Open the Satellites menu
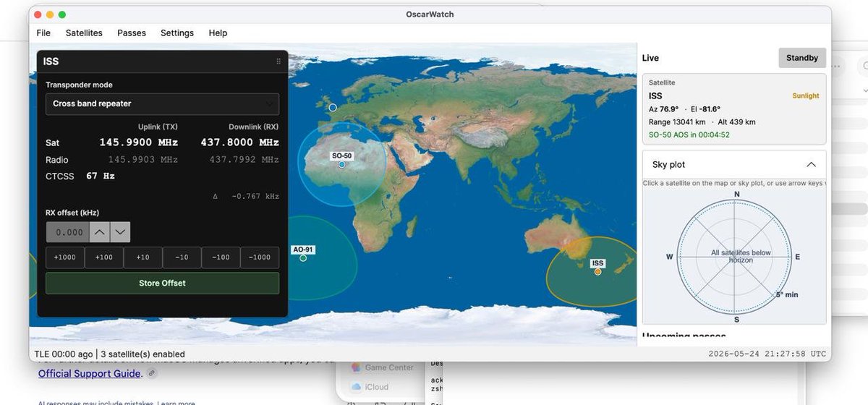 pyautogui.click(x=84, y=33)
